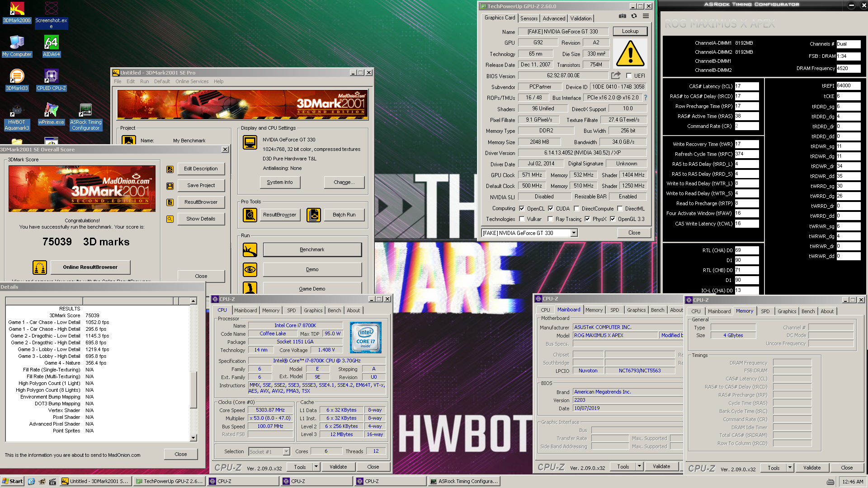
Task: Click the Windows Start button
Action: pyautogui.click(x=13, y=482)
